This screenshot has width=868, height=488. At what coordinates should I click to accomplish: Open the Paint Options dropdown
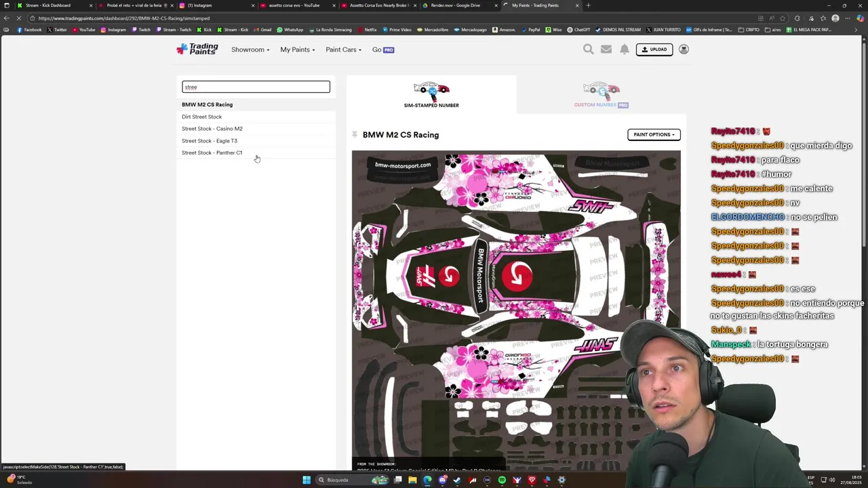point(654,134)
